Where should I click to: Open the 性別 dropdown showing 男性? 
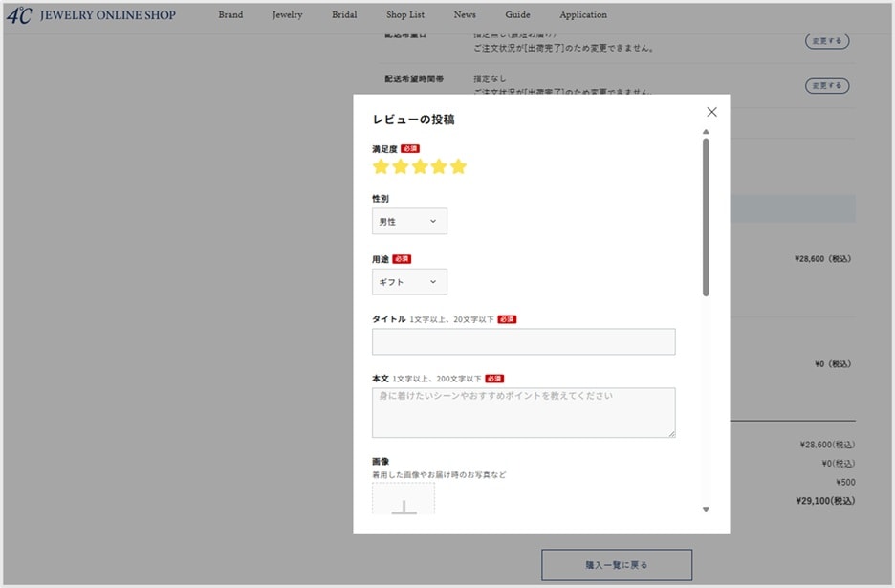(409, 222)
